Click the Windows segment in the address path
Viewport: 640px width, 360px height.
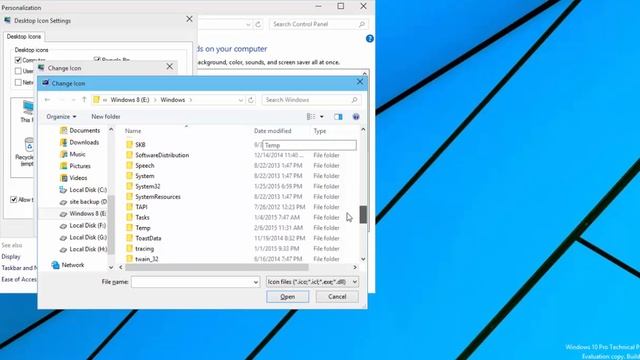173,100
